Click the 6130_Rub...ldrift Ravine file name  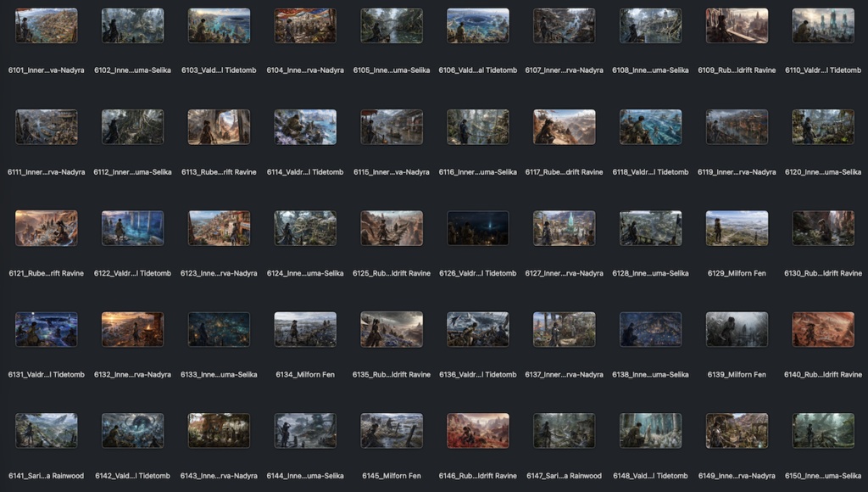(823, 273)
